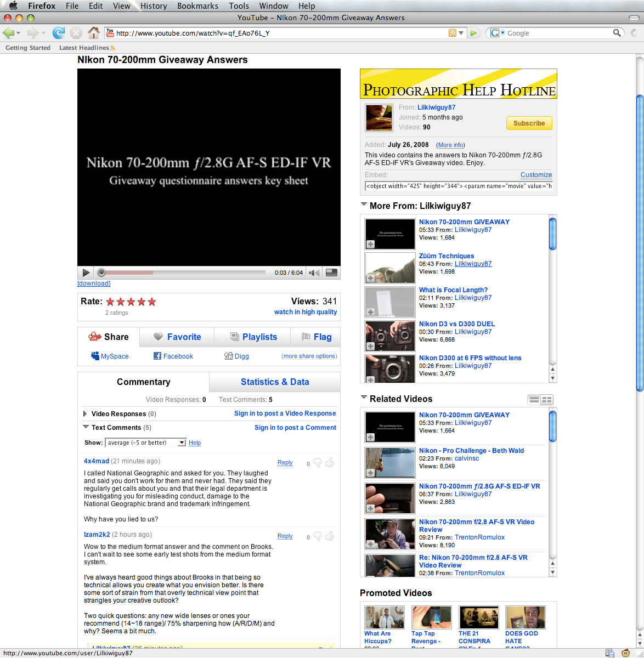644x658 pixels.
Task: Click Reply on 4x4mad's comment
Action: 285,463
